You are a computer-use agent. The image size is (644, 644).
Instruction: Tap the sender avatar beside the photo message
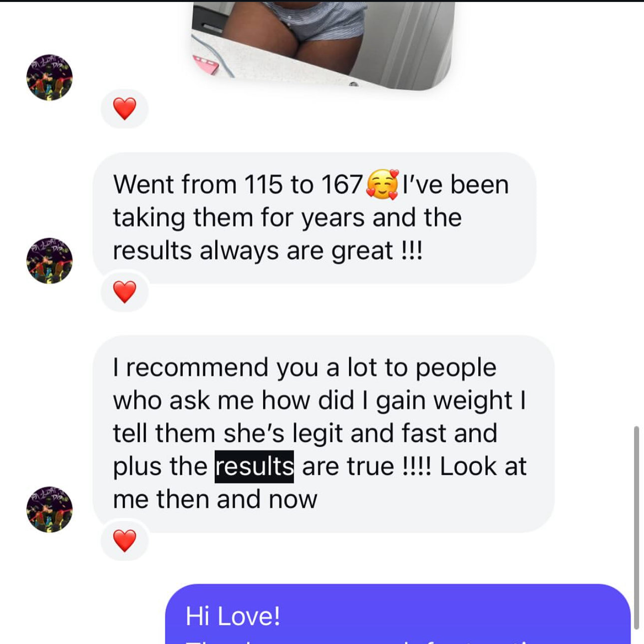(x=49, y=78)
